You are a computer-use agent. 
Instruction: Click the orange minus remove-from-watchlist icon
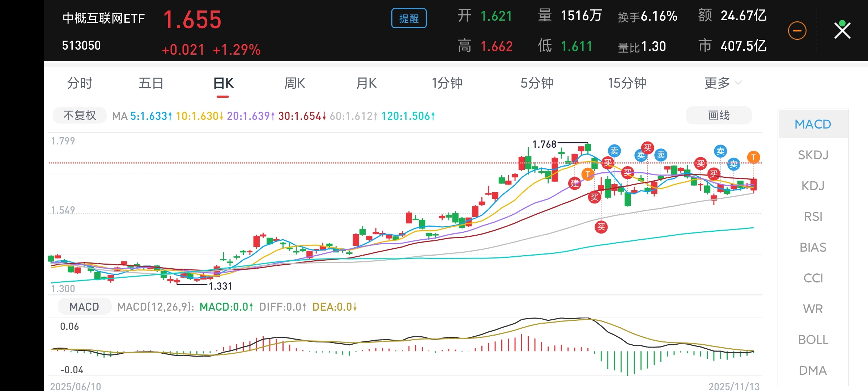(x=797, y=31)
